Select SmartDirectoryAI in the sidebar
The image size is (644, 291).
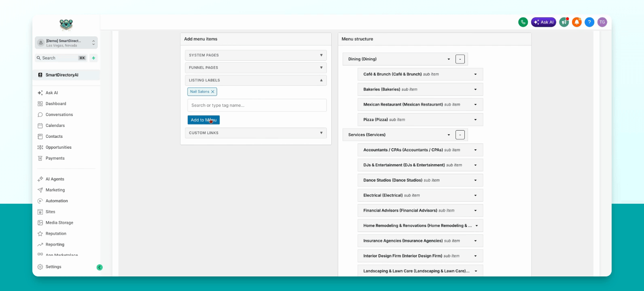(66, 75)
